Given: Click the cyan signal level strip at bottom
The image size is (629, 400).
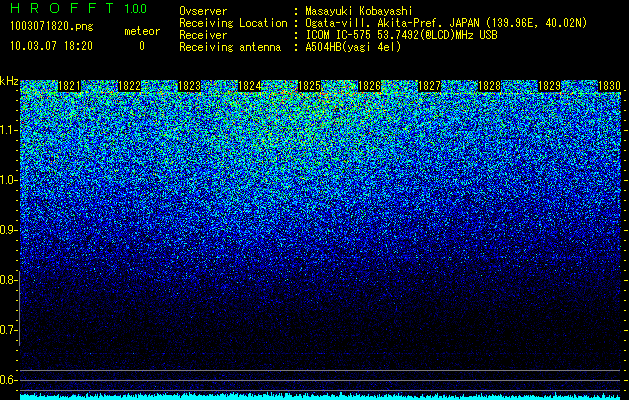Looking at the screenshot, I should coord(321,396).
